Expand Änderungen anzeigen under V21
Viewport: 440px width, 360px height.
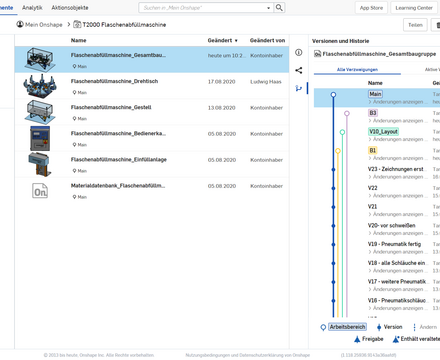click(398, 214)
